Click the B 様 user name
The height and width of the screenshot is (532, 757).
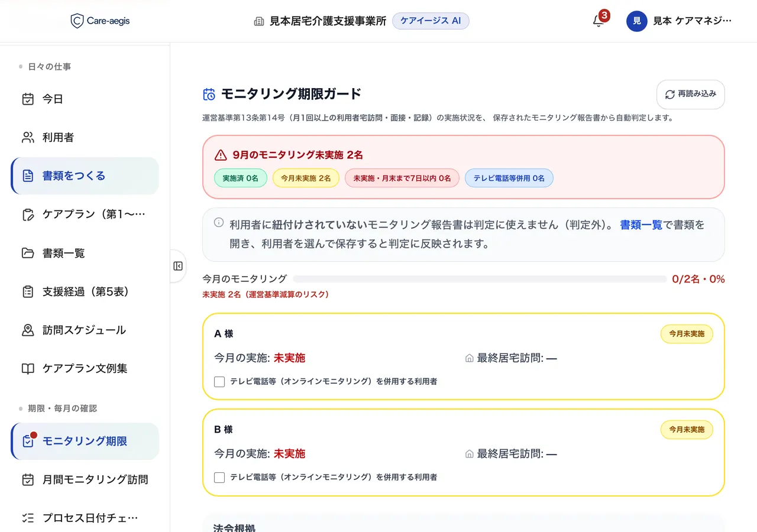224,430
